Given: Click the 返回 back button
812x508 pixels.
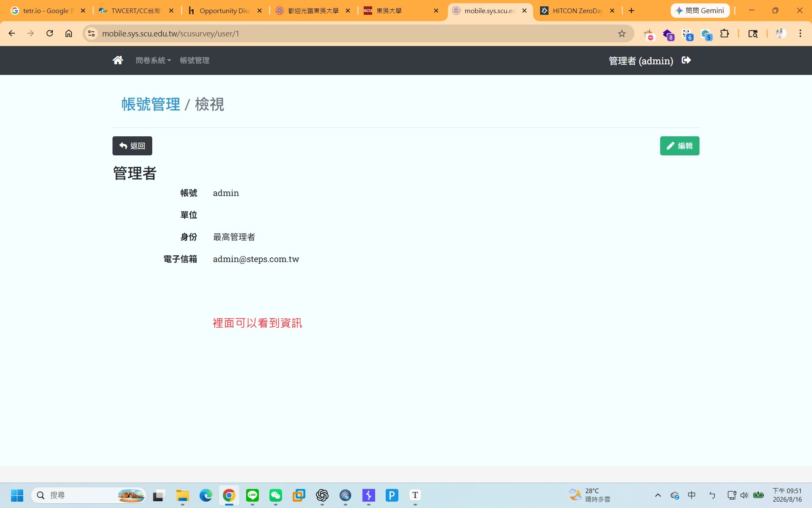Looking at the screenshot, I should 132,146.
